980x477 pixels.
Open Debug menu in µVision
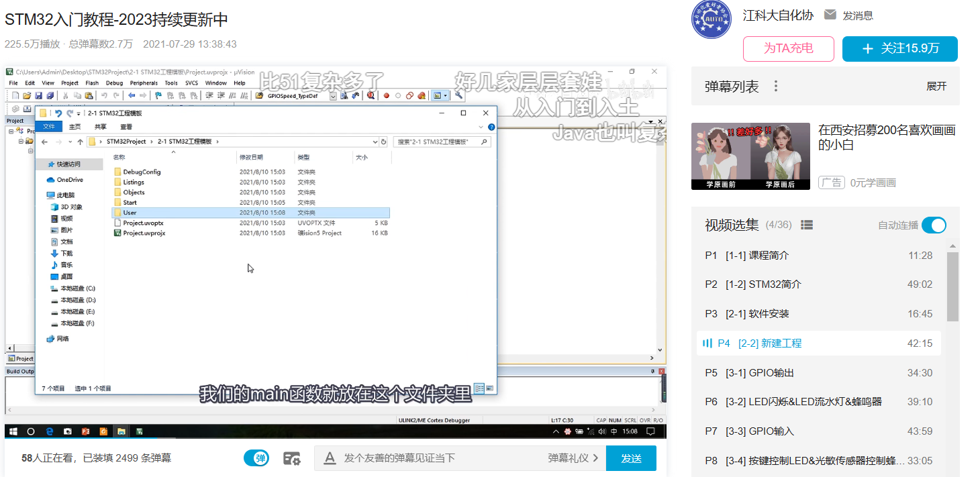(x=114, y=83)
